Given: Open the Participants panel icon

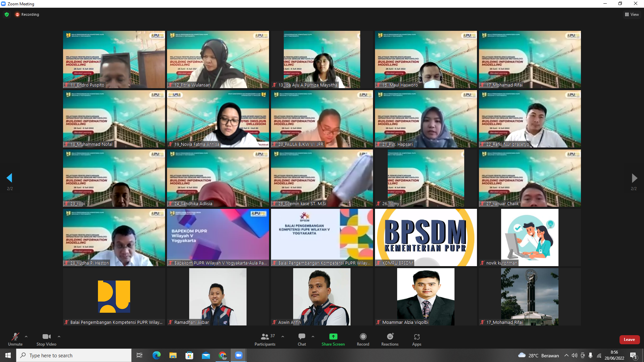Looking at the screenshot, I should (x=265, y=337).
